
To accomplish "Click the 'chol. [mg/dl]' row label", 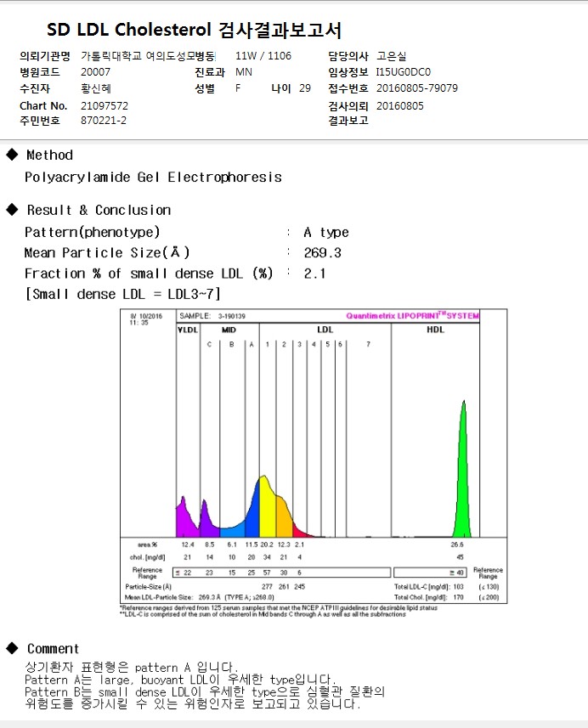I will (147, 557).
